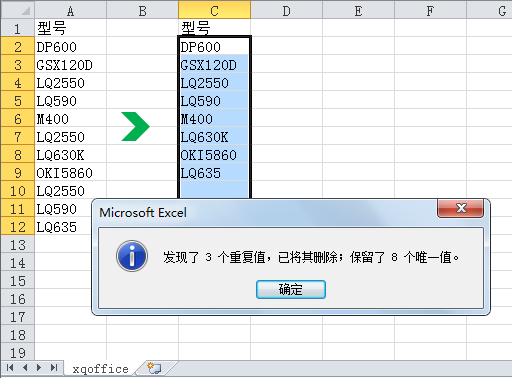Select column C header
Viewport: 512px width, 378px height.
pos(214,10)
